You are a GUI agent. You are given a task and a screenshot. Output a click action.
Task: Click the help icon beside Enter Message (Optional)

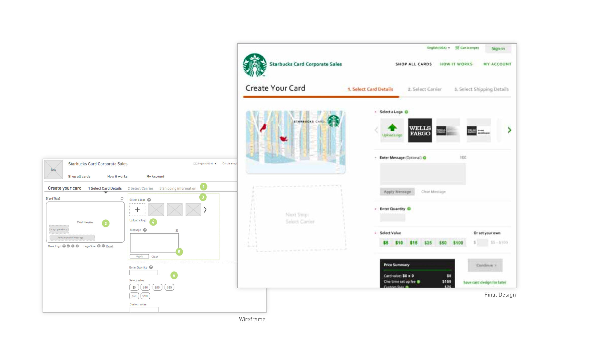pos(425,158)
